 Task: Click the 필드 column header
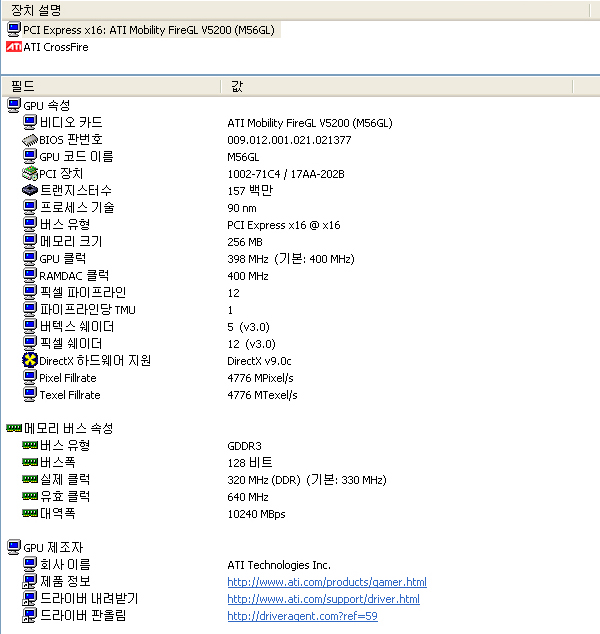[112, 86]
